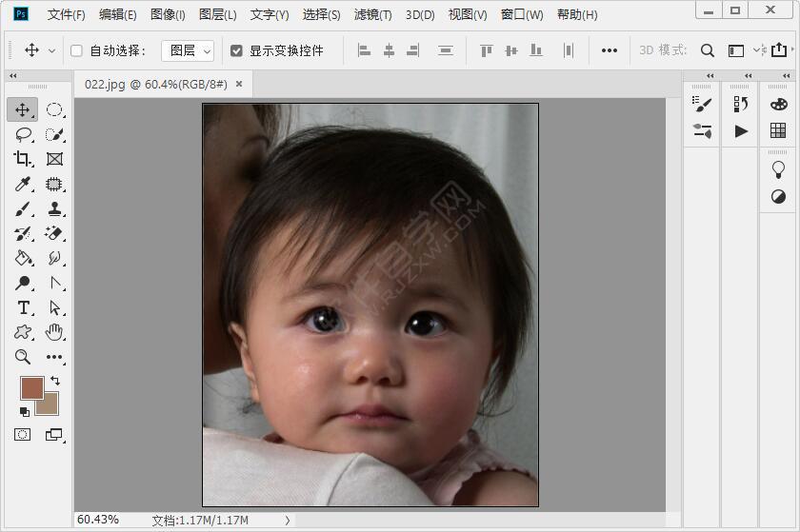This screenshot has width=800, height=532.
Task: Open the Swatches panel grid icon
Action: [x=778, y=130]
